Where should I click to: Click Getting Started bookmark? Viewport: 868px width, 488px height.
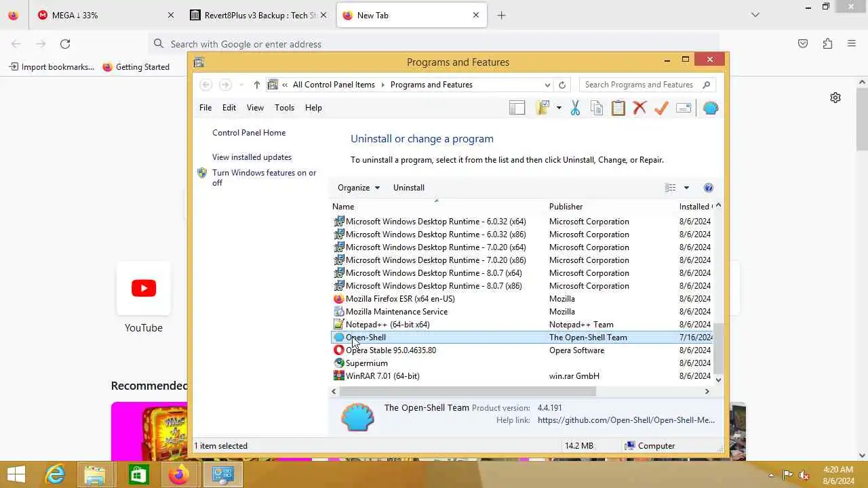pyautogui.click(x=136, y=67)
